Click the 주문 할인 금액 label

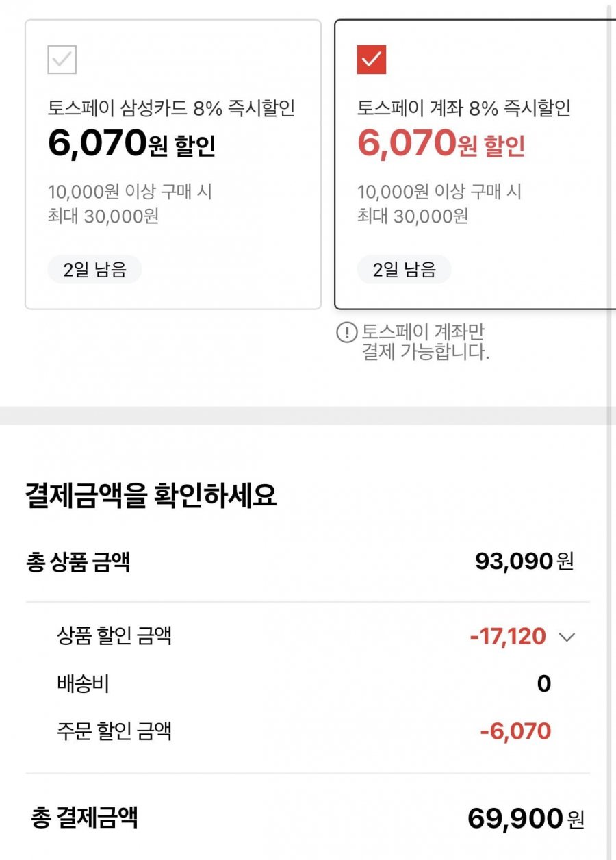pyautogui.click(x=114, y=731)
